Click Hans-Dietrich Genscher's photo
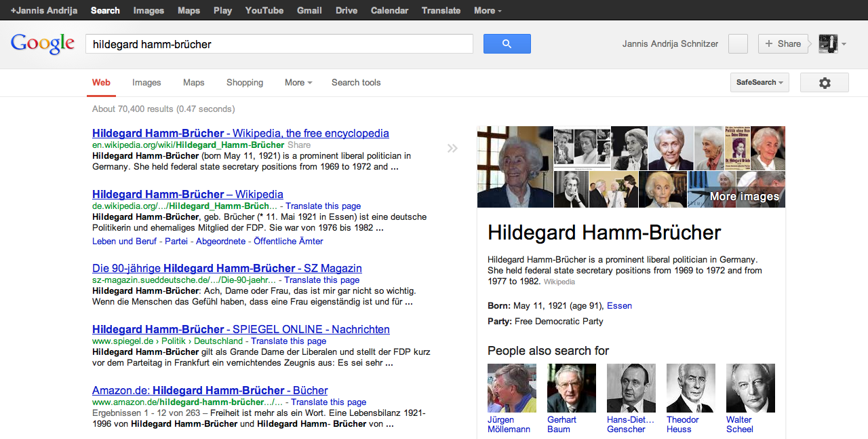 click(x=631, y=388)
